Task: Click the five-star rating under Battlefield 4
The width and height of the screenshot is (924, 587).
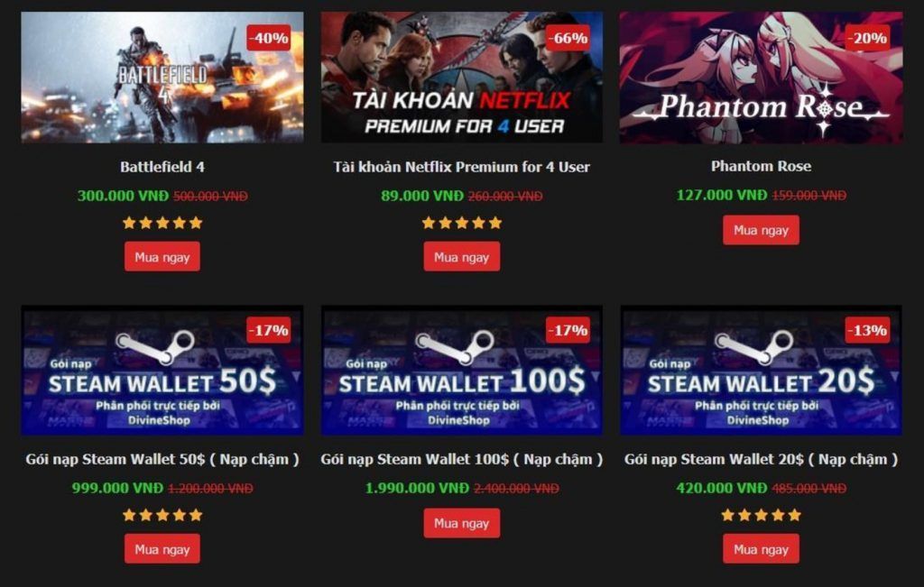Action: pos(162,223)
